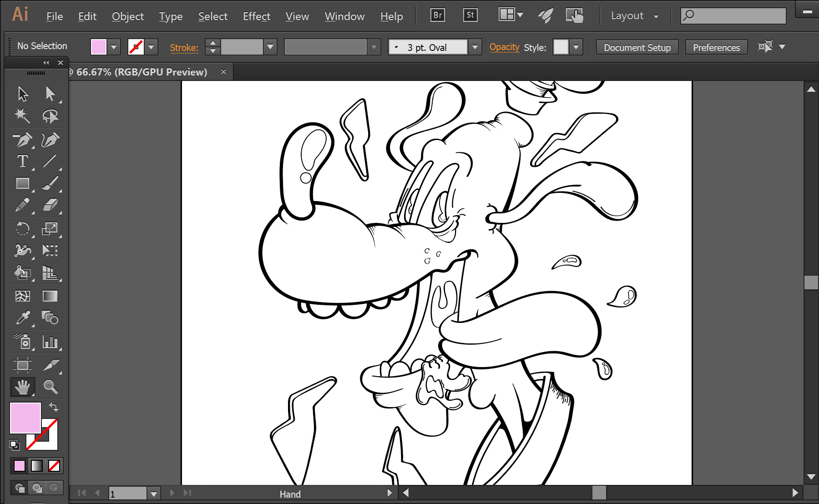Open the Type menu
819x504 pixels.
click(171, 16)
